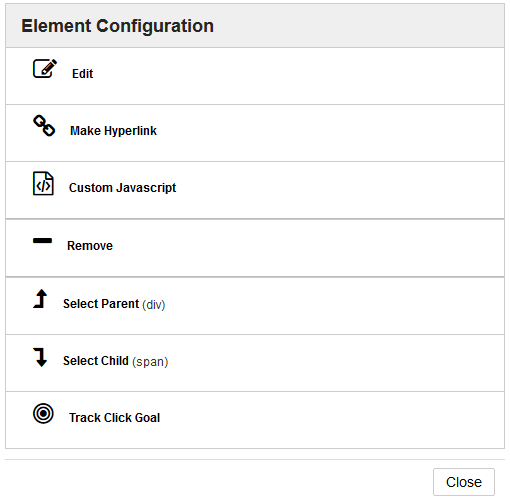Click the Select Parent up arrow icon

point(40,298)
